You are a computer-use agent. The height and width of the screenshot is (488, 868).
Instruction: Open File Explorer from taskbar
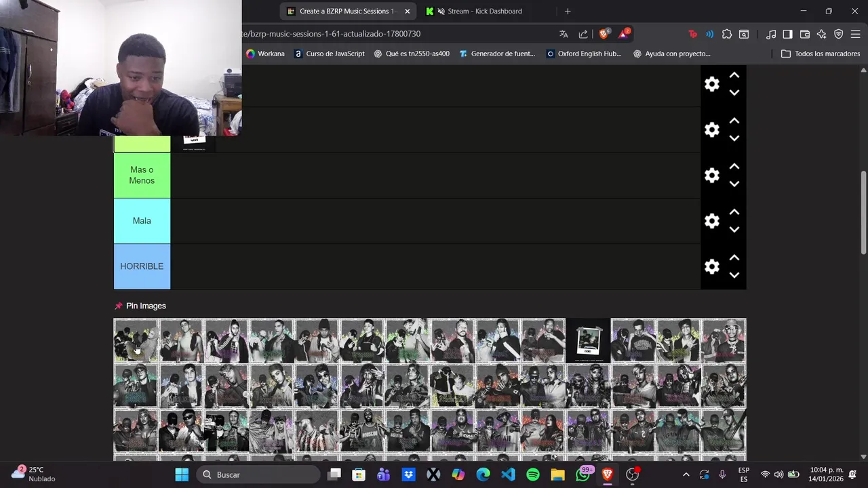click(557, 474)
